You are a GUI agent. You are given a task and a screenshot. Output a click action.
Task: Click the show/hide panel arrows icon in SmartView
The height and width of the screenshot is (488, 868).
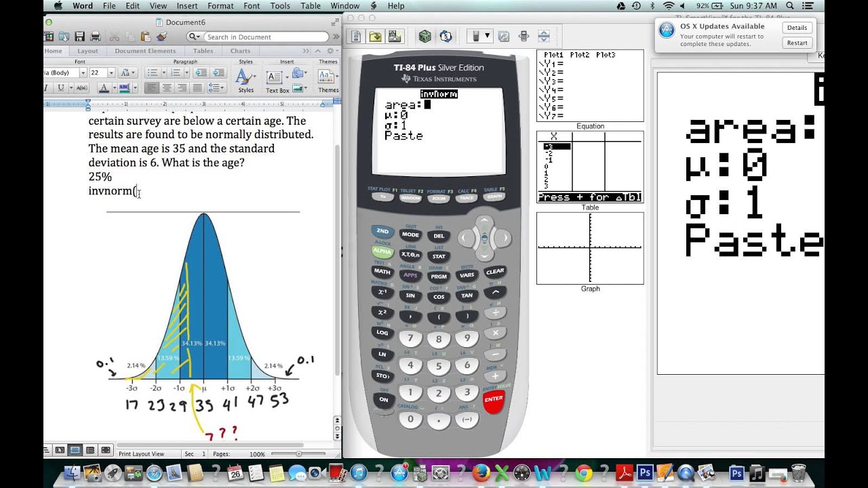(544, 36)
